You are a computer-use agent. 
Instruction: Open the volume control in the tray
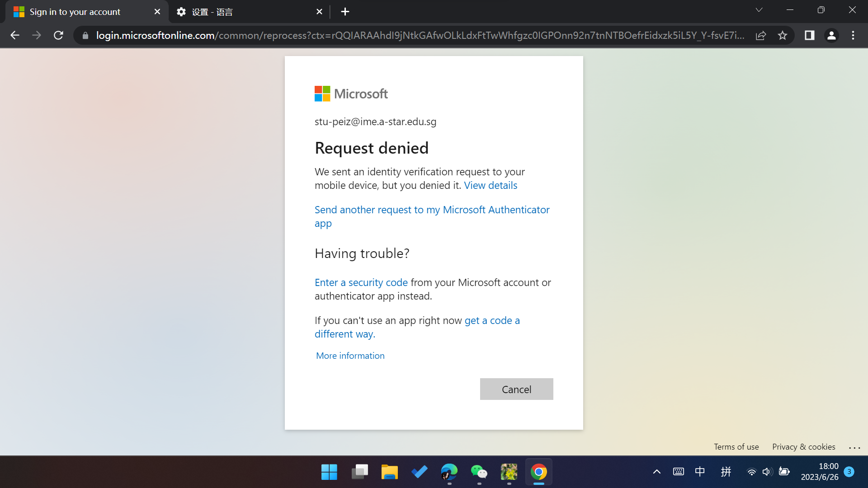point(767,472)
